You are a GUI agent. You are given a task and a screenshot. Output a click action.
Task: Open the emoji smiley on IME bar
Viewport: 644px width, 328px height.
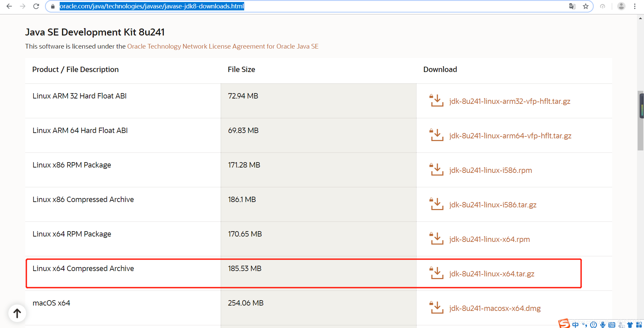[593, 325]
